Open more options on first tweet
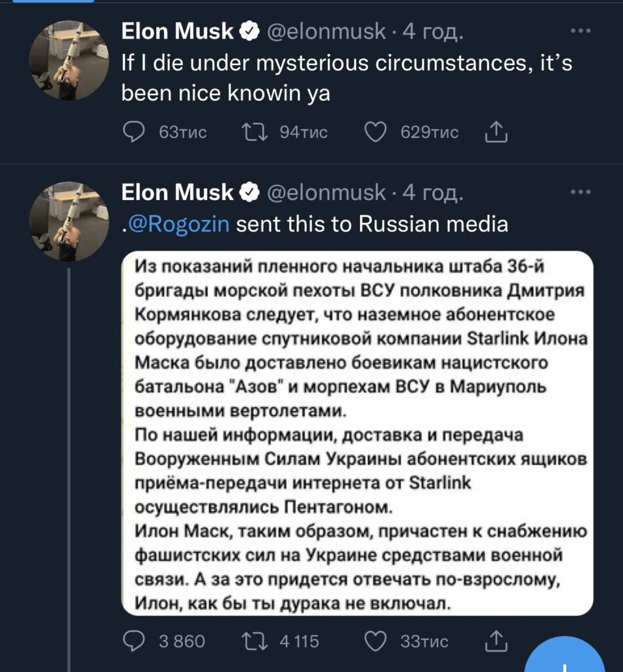The height and width of the screenshot is (672, 623). point(581,30)
